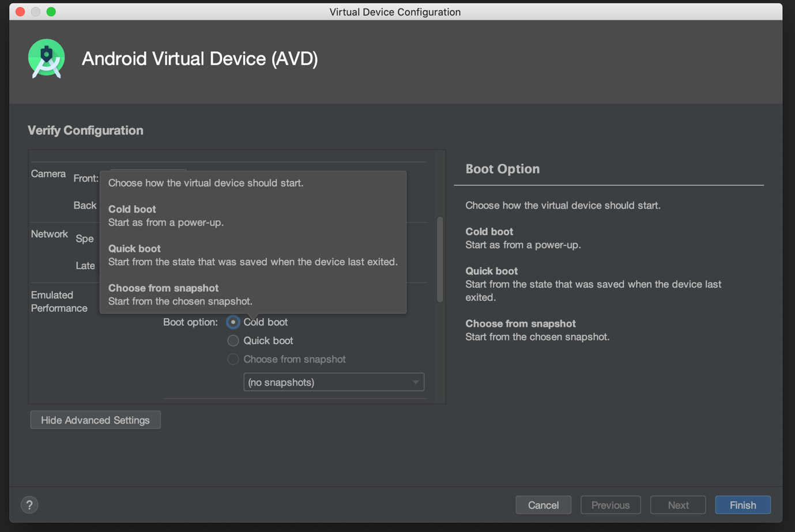The width and height of the screenshot is (795, 532).
Task: Click the Front camera label
Action: [86, 179]
